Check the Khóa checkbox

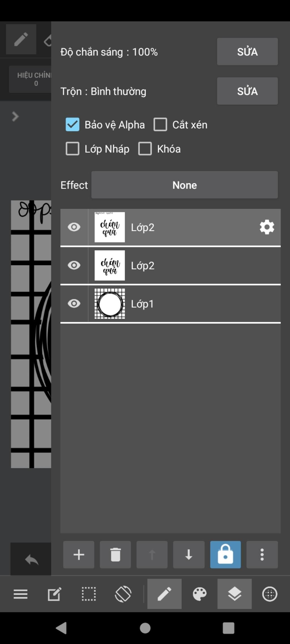pos(145,149)
